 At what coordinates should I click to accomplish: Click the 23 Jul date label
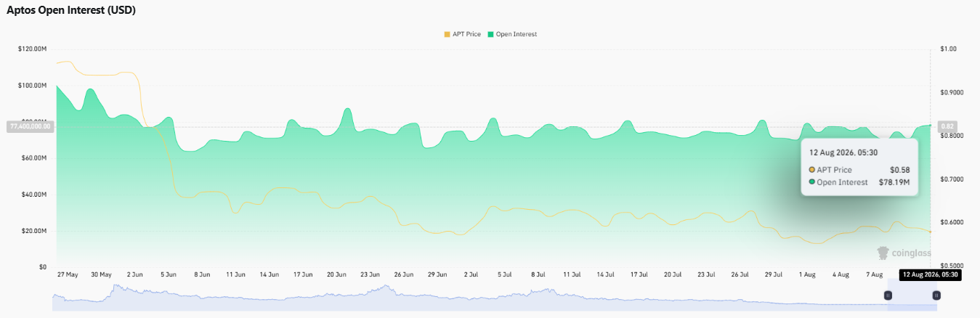coord(705,275)
